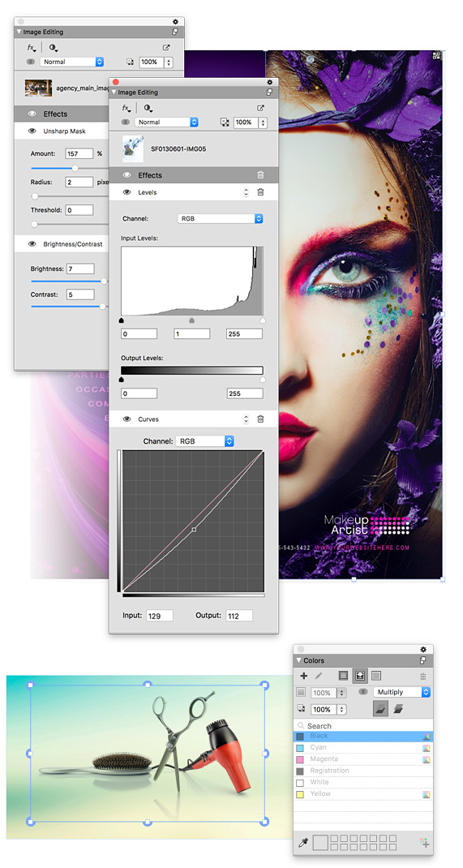Image resolution: width=463 pixels, height=868 pixels.
Task: Add a new color with the plus icon
Action: 304,676
